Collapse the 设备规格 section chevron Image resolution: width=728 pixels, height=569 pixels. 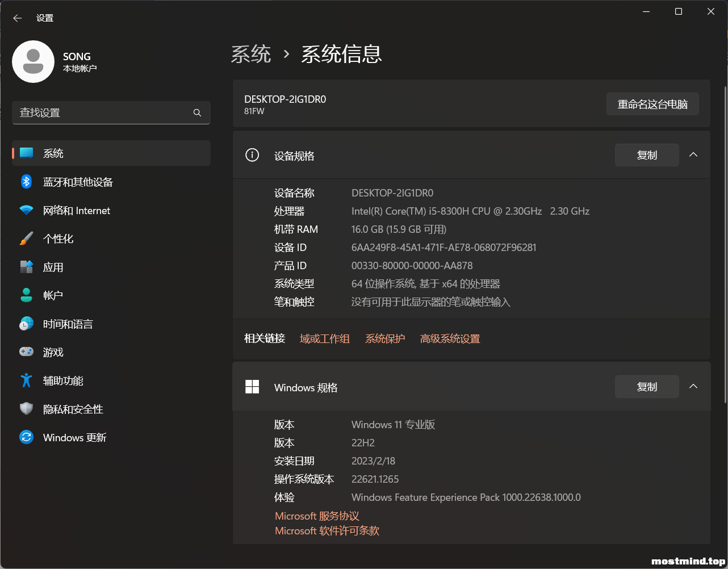[x=693, y=155]
